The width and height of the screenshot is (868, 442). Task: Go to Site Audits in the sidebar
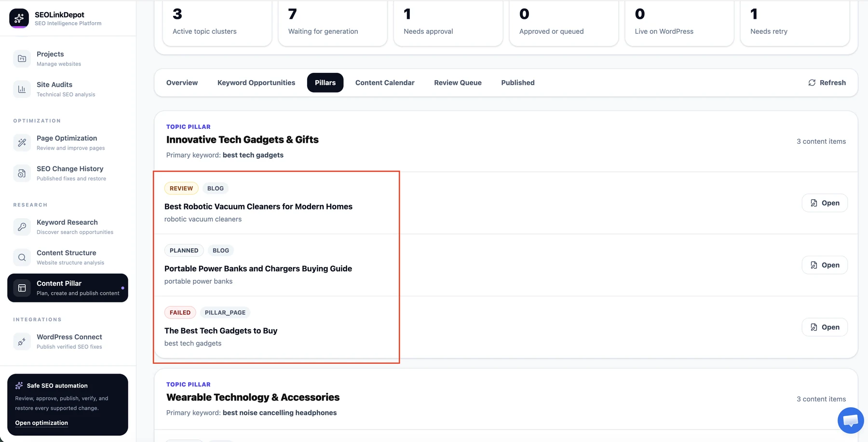(68, 89)
